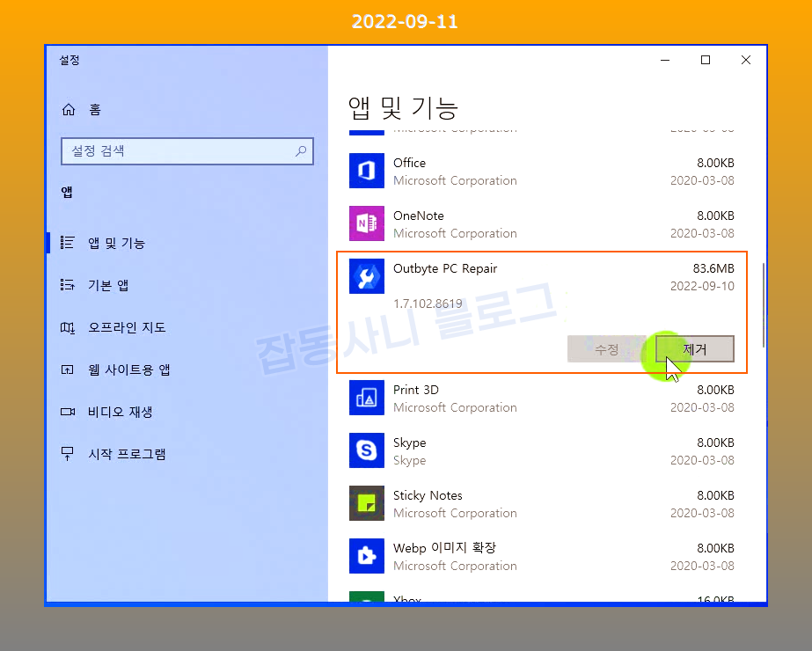Click the Webp 이미지 확장 app icon
The height and width of the screenshot is (651, 812).
click(367, 556)
